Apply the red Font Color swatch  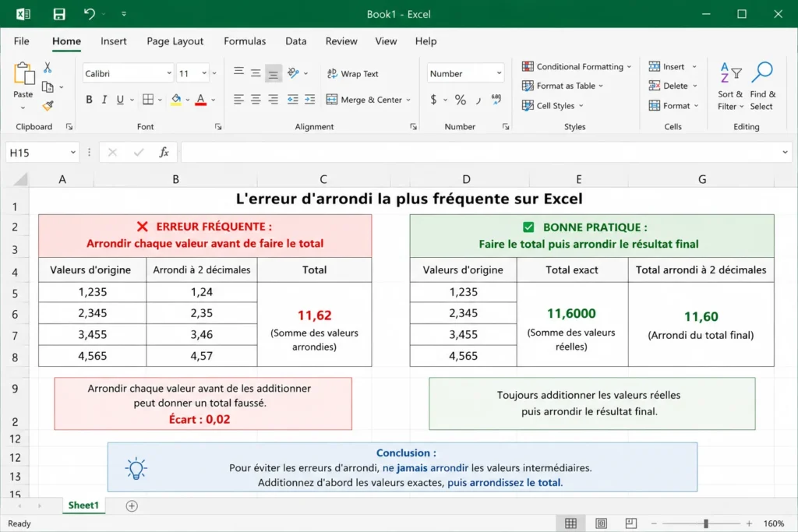[201, 100]
